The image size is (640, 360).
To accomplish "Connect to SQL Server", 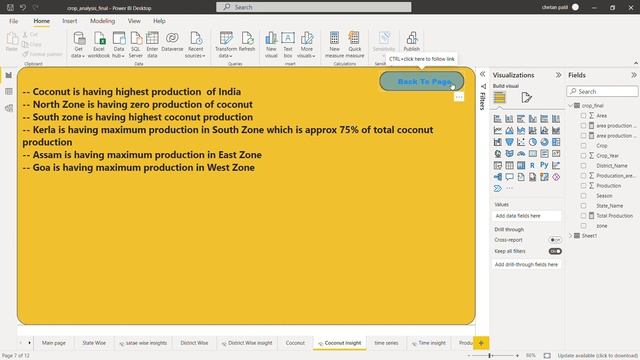I will point(136,45).
